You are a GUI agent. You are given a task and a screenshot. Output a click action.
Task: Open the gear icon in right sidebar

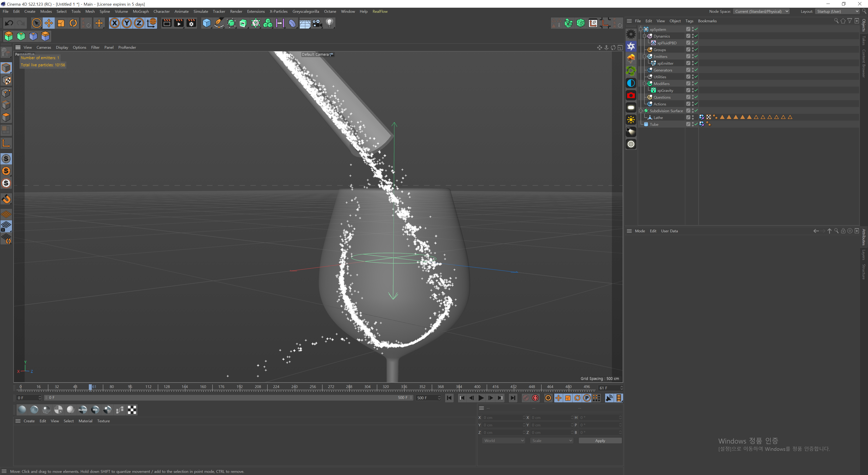(x=631, y=34)
